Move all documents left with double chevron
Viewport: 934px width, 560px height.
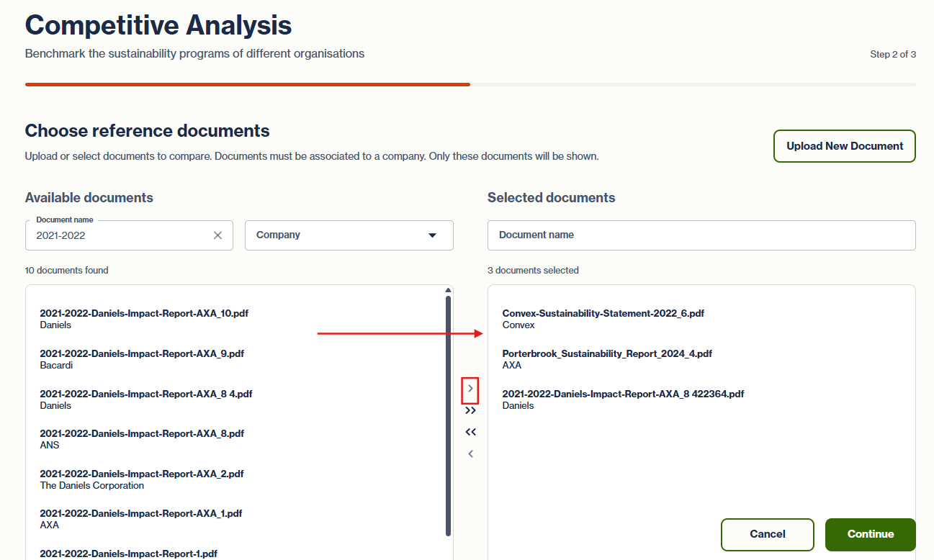point(470,432)
